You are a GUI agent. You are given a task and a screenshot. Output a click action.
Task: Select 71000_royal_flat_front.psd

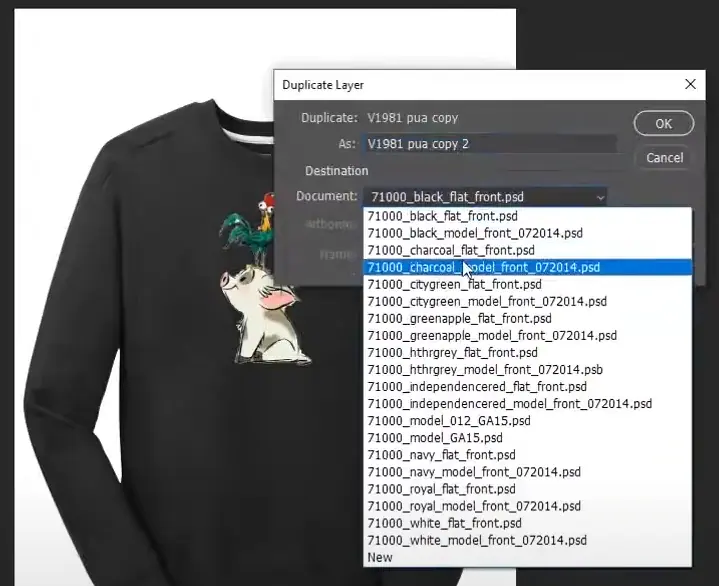click(527, 489)
